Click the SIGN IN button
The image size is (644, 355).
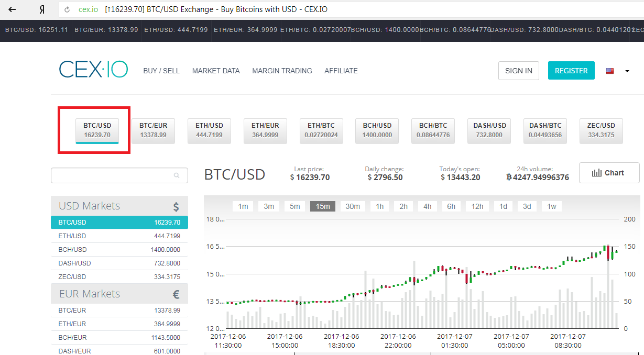(x=519, y=71)
